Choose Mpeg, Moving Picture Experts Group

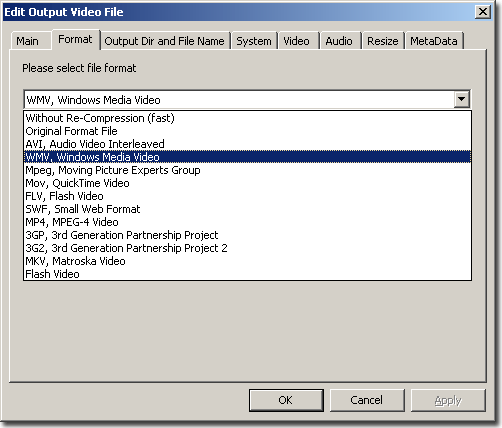pyautogui.click(x=248, y=170)
